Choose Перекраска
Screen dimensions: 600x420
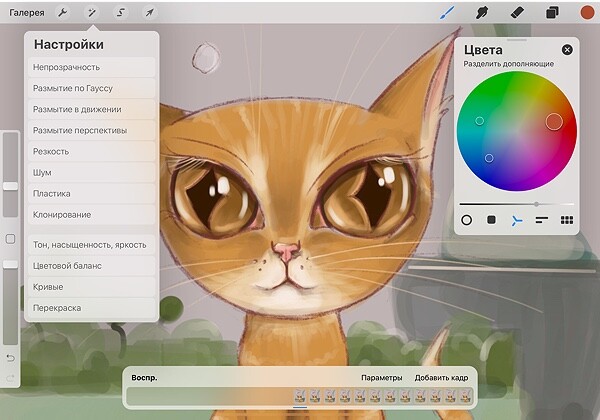point(91,308)
